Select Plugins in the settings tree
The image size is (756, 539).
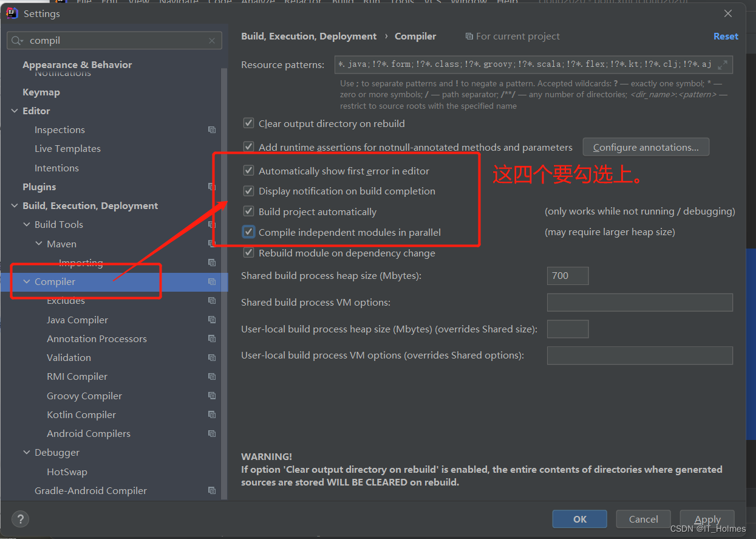[39, 187]
